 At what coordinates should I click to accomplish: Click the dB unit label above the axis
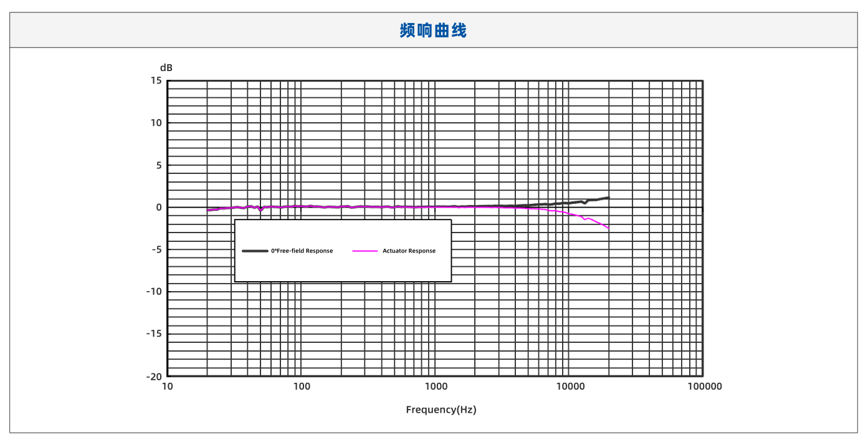tap(166, 67)
